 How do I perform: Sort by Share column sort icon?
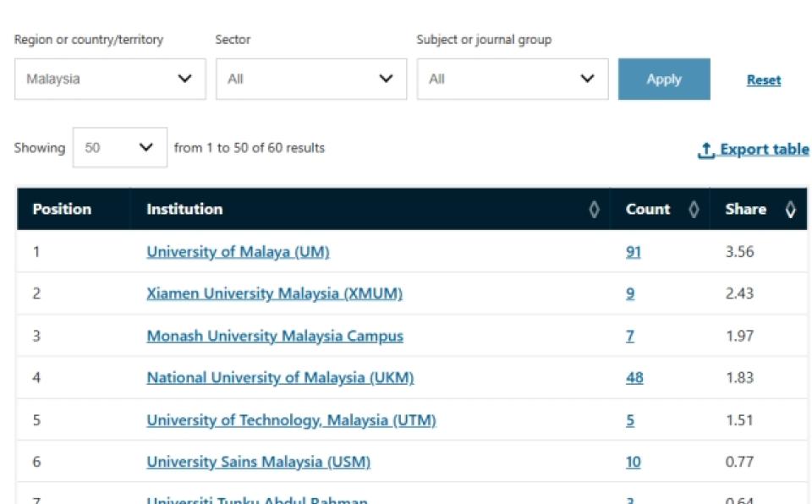tap(790, 209)
